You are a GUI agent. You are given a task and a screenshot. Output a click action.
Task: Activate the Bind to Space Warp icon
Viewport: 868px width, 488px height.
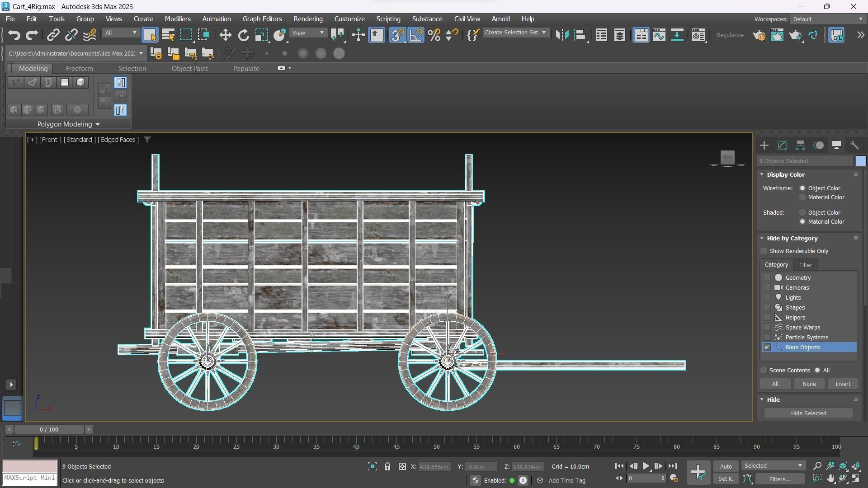90,35
